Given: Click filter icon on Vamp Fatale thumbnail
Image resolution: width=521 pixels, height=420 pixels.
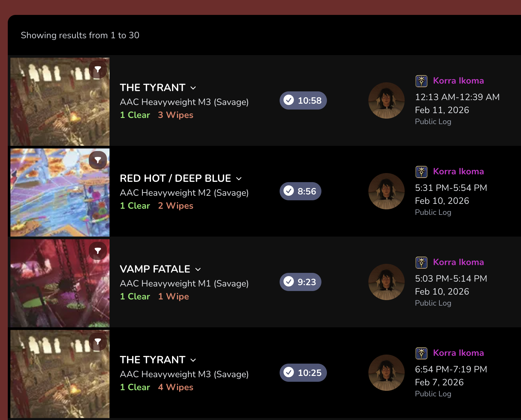Looking at the screenshot, I should click(98, 251).
